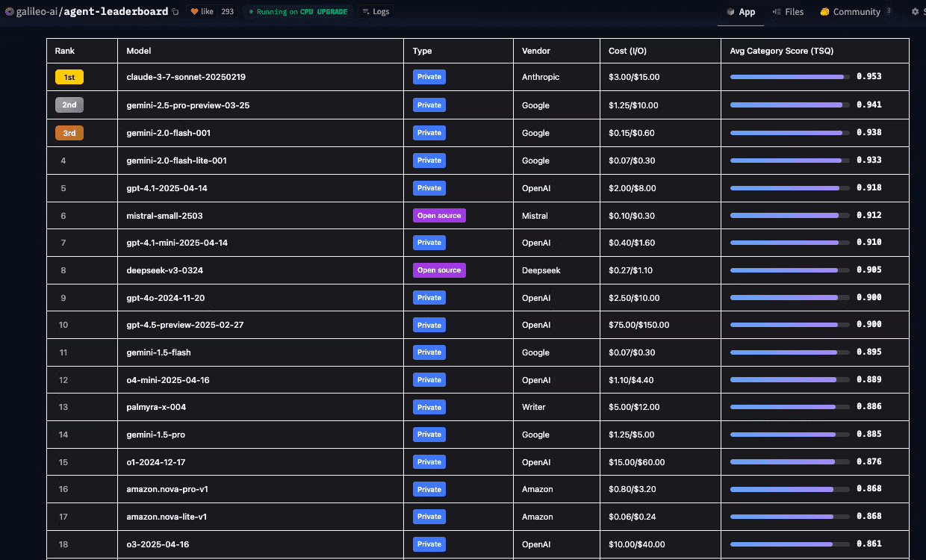Viewport: 926px width, 560px height.
Task: Click the agent-leaderboard space name link
Action: [116, 12]
